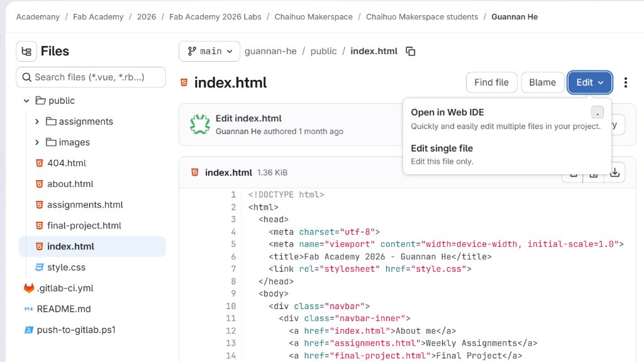Open Chaihuo Makerspace students breadcrumb
The height and width of the screenshot is (362, 644).
(422, 17)
